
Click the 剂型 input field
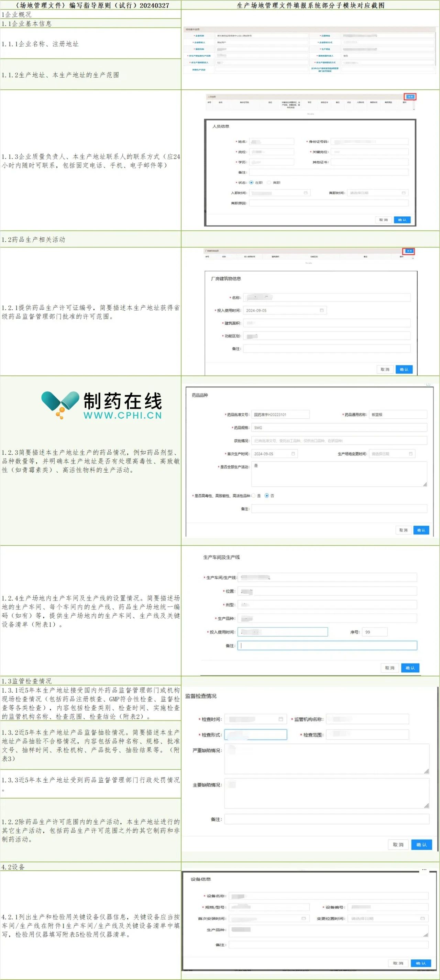(x=327, y=605)
